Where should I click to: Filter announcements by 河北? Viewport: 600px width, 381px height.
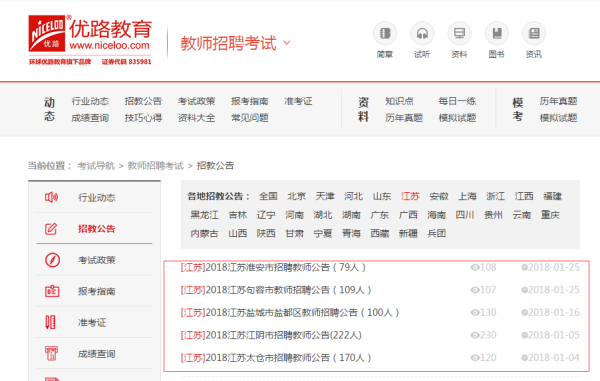click(353, 196)
